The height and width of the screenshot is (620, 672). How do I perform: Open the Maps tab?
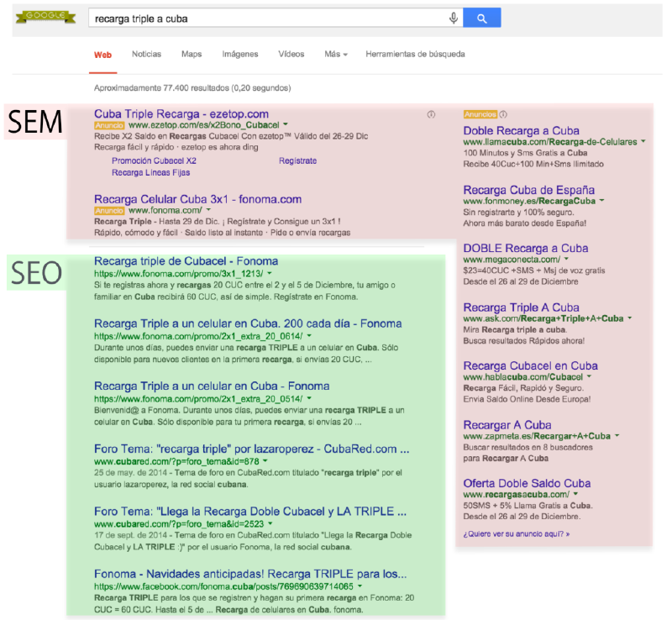(x=192, y=54)
